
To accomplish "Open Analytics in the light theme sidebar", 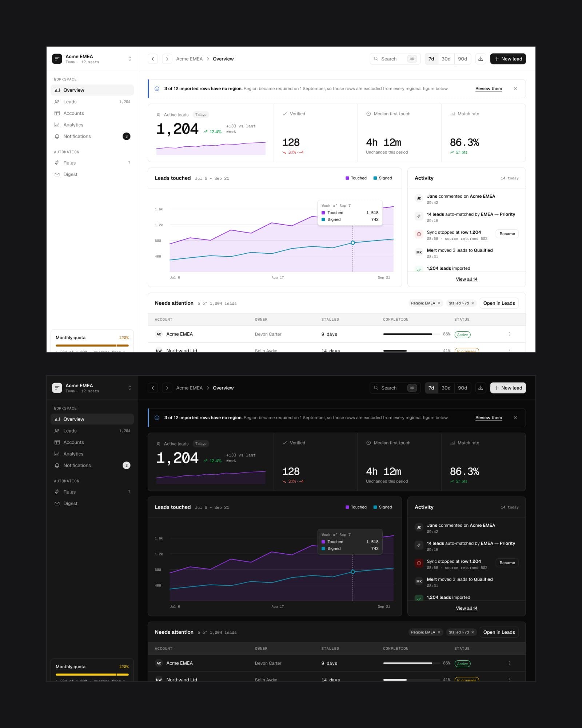I will tap(92, 125).
